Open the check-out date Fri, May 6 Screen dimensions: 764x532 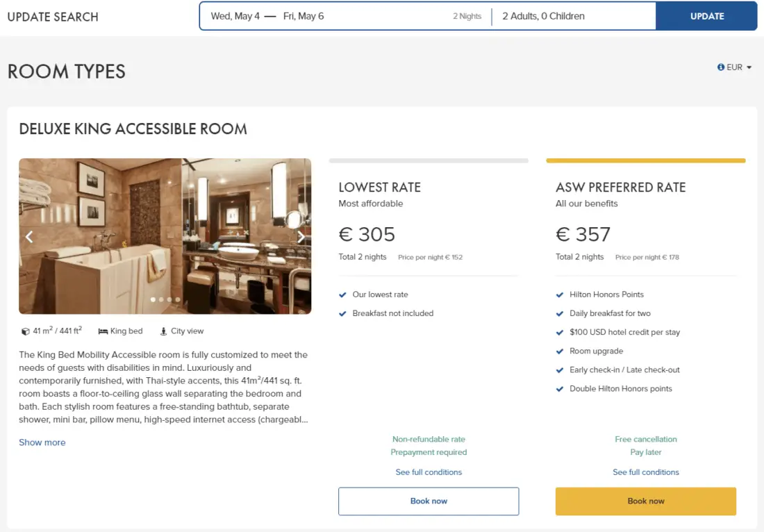[x=304, y=16]
